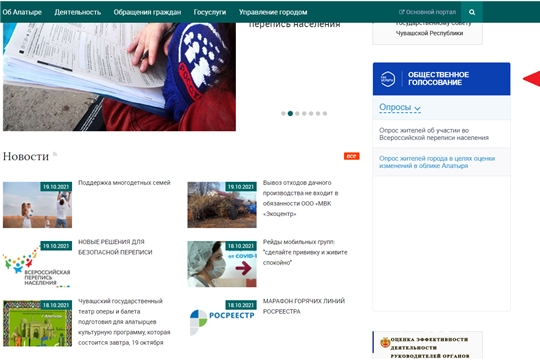The height and width of the screenshot is (360, 540).
Task: Open the Деятельность menu
Action: (77, 12)
